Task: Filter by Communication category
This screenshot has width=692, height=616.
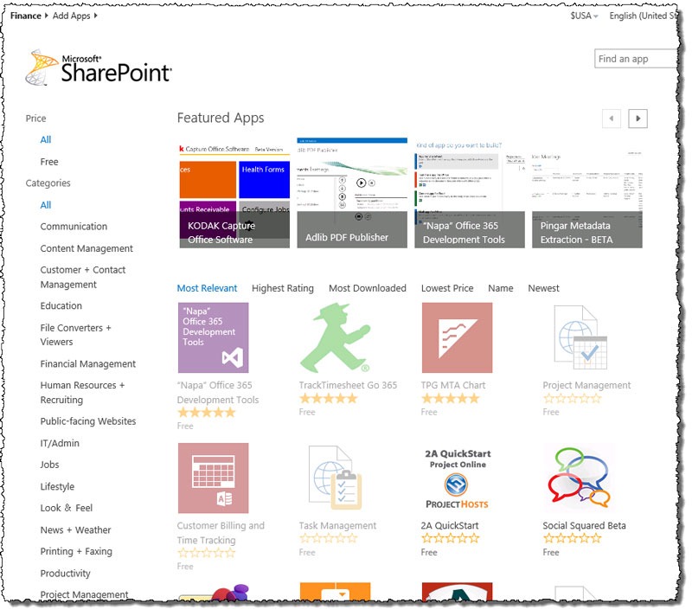Action: click(x=74, y=227)
